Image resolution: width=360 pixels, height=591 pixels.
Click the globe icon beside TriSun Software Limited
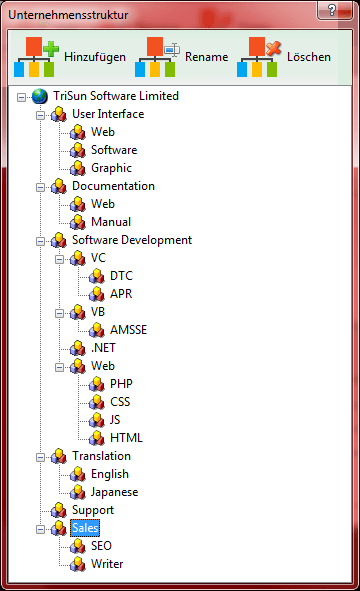(40, 96)
